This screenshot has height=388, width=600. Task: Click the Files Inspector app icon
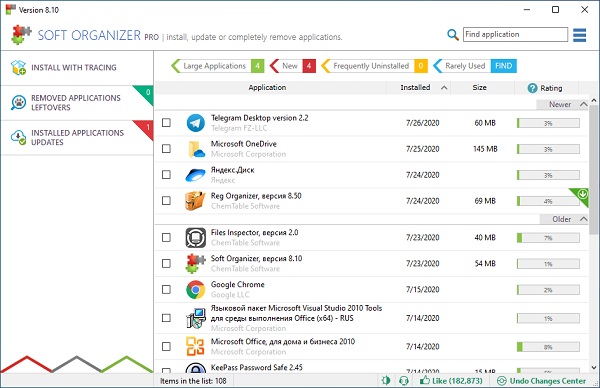click(x=196, y=237)
